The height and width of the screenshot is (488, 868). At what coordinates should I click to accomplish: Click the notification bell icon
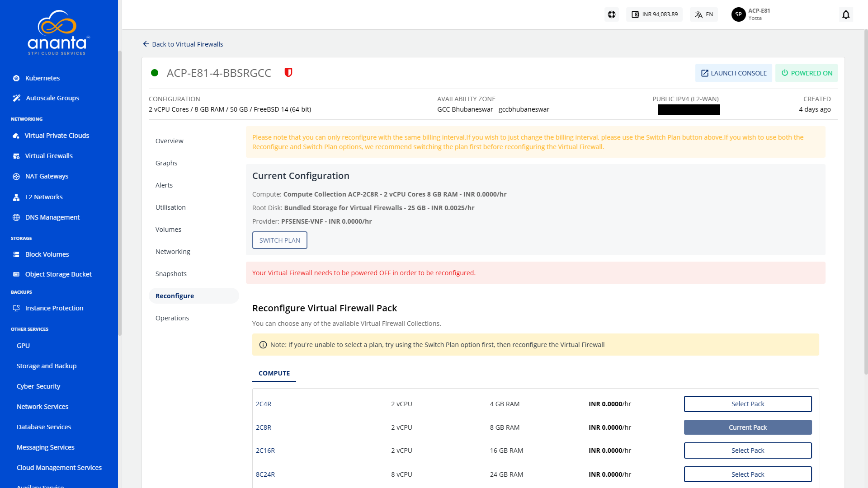point(846,14)
